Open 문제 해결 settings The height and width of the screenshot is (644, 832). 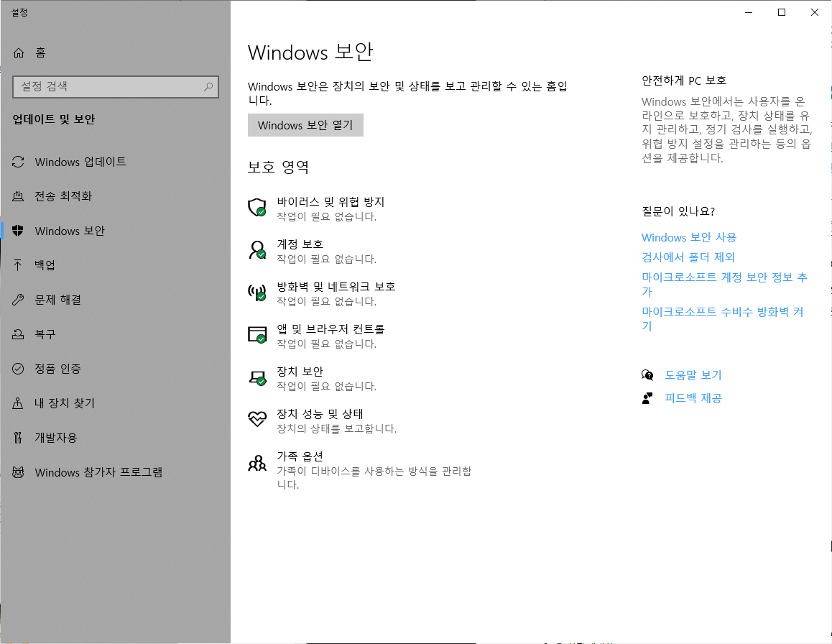pos(116,300)
